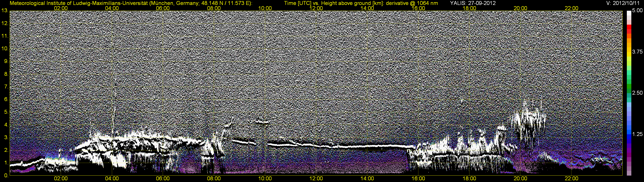Viewport: 644px width, 182px height.
Task: Click the 06:00 label on the bottom time axis
Action: click(163, 179)
